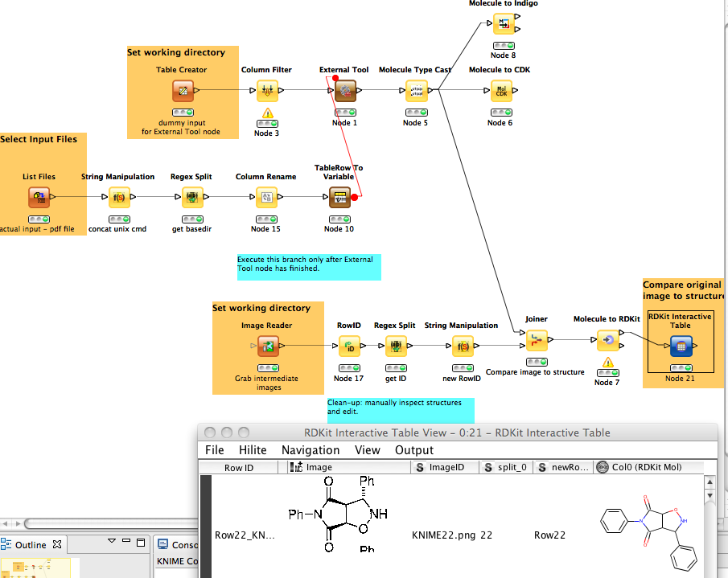The width and height of the screenshot is (728, 578).
Task: Select the Molecule to CDK node
Action: pyautogui.click(x=501, y=91)
